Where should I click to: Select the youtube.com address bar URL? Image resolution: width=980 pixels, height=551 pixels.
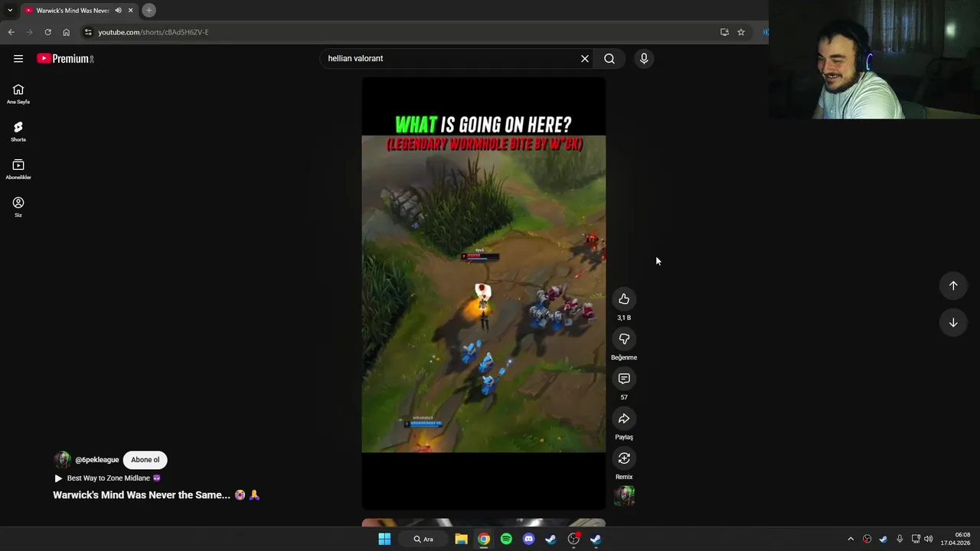pyautogui.click(x=153, y=32)
